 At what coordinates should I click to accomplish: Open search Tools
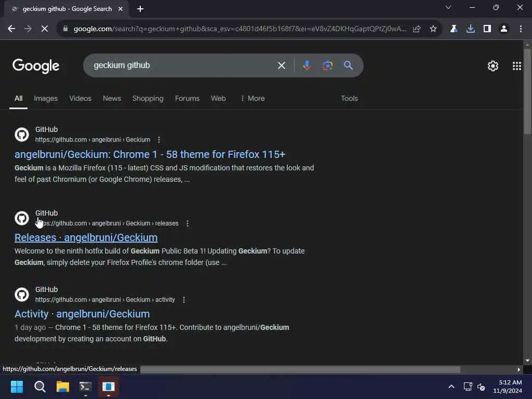pyautogui.click(x=350, y=98)
